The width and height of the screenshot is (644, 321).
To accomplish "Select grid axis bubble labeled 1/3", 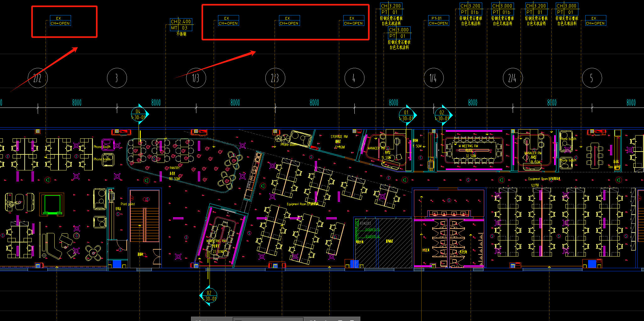I will (x=196, y=78).
